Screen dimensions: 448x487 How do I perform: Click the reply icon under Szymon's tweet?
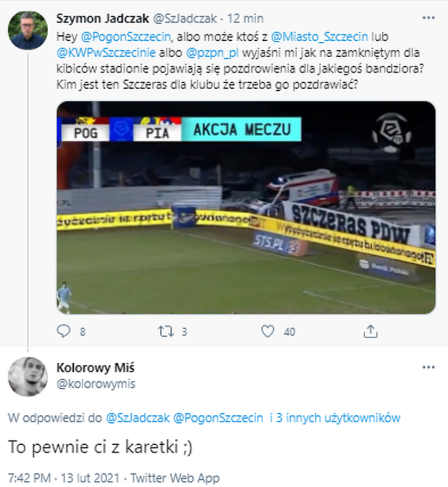coord(64,331)
